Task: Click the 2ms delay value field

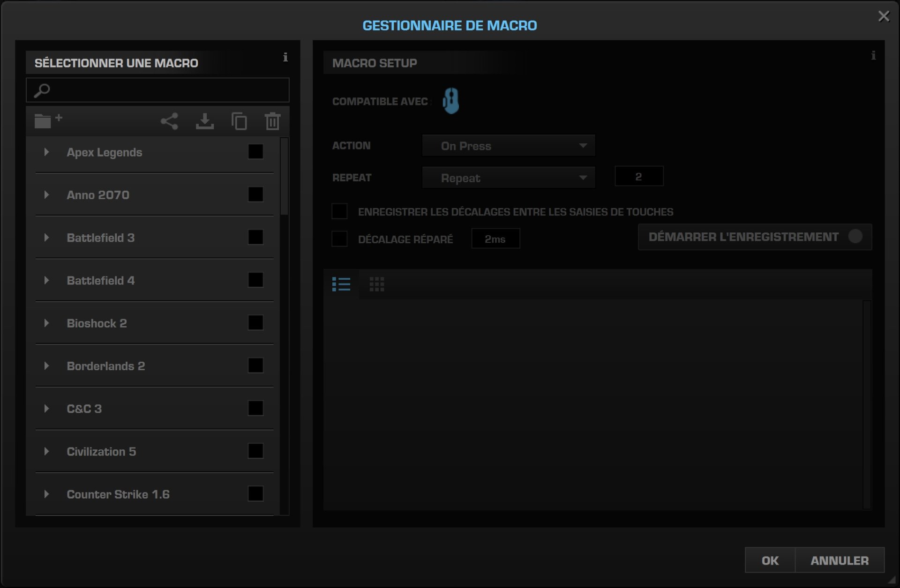Action: click(x=495, y=239)
